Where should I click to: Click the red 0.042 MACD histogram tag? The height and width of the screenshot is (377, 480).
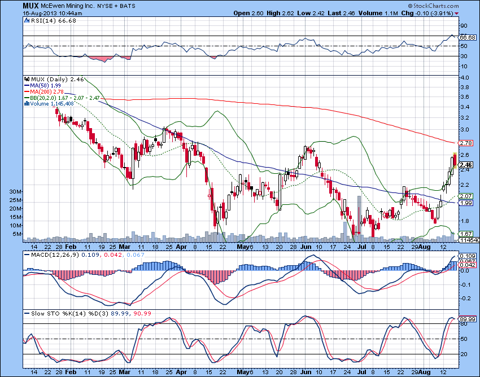coord(466,265)
